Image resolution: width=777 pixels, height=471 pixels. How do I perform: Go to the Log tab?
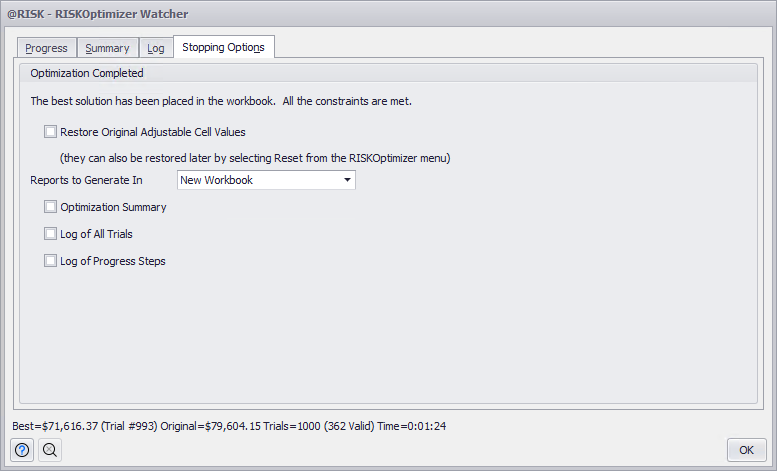tap(156, 48)
